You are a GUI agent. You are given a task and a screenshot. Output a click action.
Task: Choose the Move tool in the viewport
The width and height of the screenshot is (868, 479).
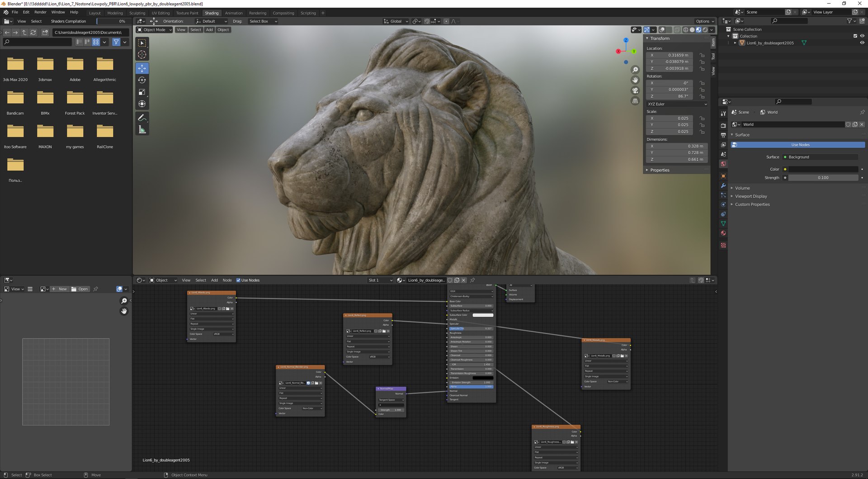[142, 68]
